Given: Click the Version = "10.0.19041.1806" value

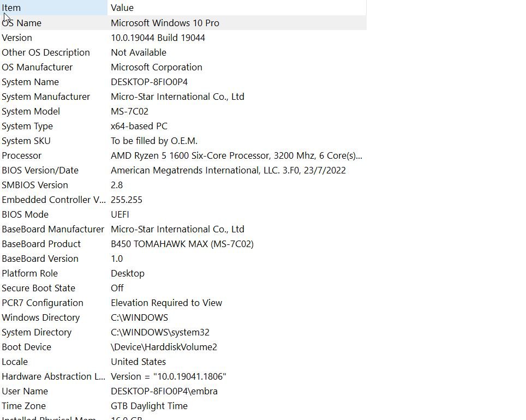Looking at the screenshot, I should [169, 377].
